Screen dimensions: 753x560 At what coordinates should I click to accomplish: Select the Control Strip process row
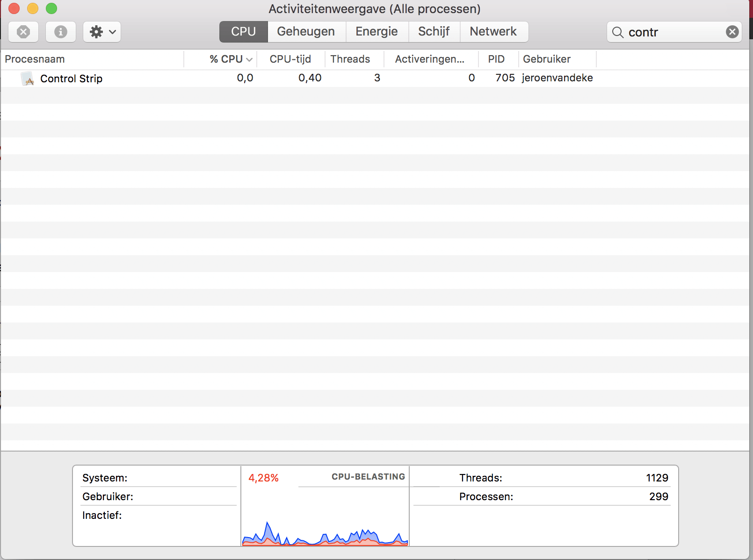(x=375, y=79)
